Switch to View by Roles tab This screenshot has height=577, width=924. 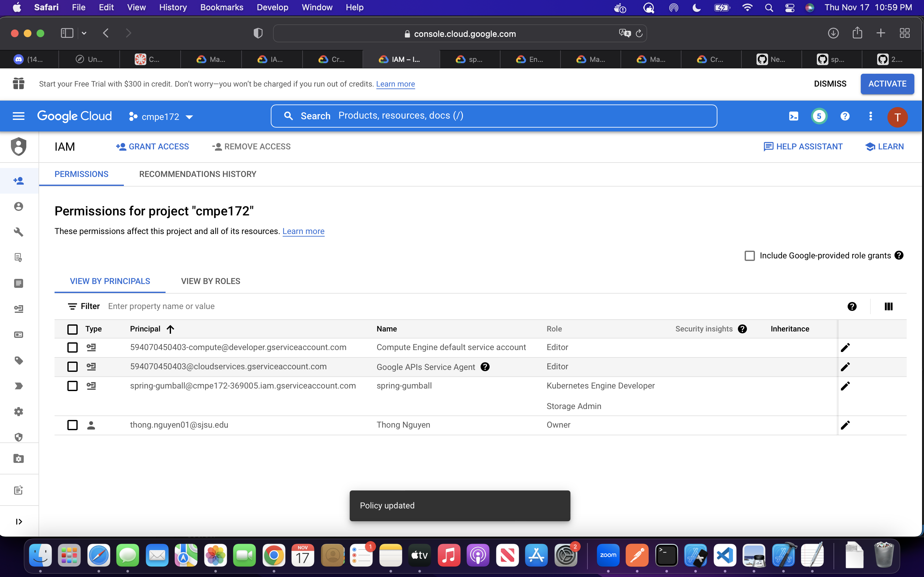(x=210, y=281)
